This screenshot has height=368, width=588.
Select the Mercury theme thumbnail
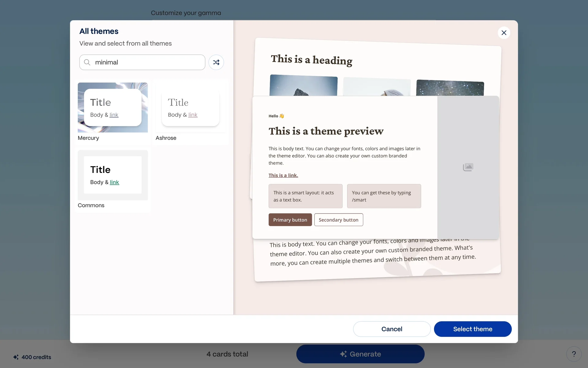click(113, 107)
